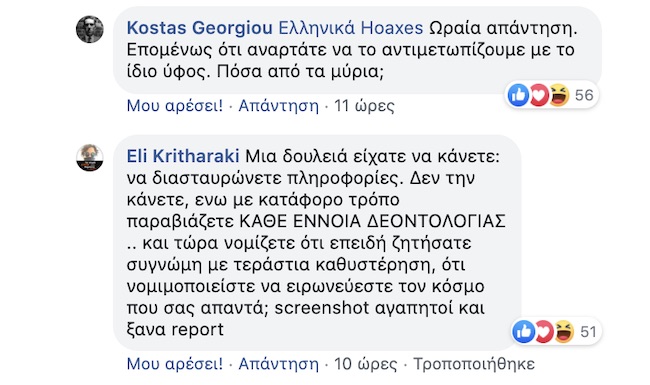
Task: View edit history via Τροποποιήθηκε
Action: tap(474, 364)
